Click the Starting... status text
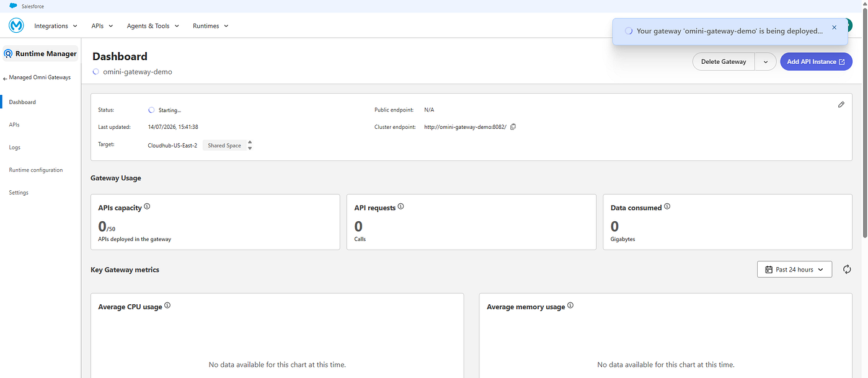 click(170, 110)
